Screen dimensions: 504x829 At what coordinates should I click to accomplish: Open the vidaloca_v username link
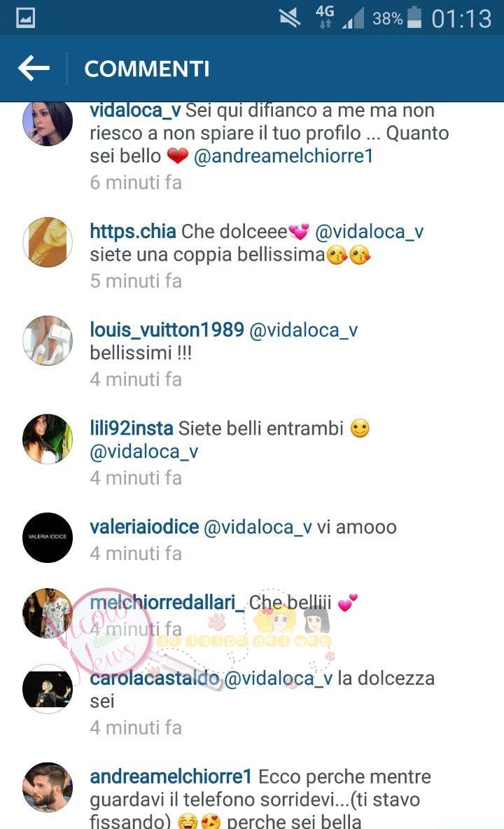(135, 111)
